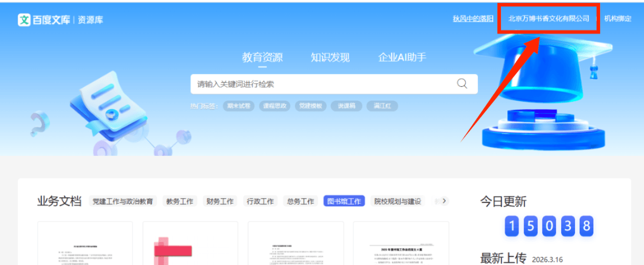This screenshot has height=265, width=644.
Task: Click the 资源库 label beside the logo
Action: (90, 20)
